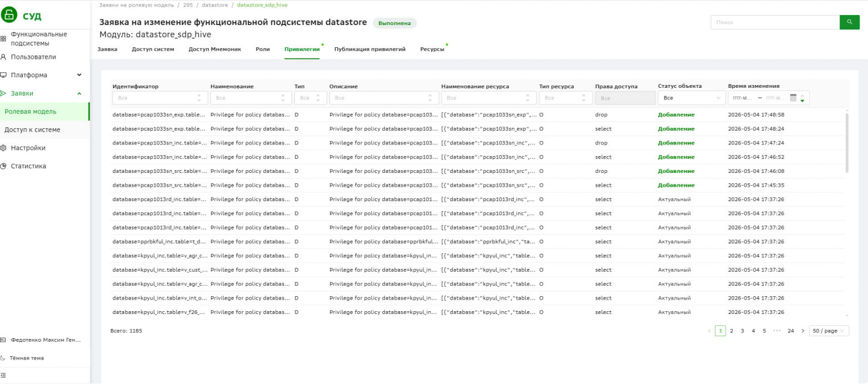Click the Настройки gear icon
868x384 pixels.
click(3, 148)
